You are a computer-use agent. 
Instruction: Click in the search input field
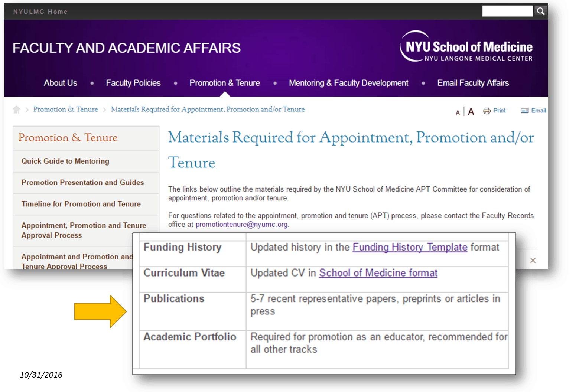(507, 12)
